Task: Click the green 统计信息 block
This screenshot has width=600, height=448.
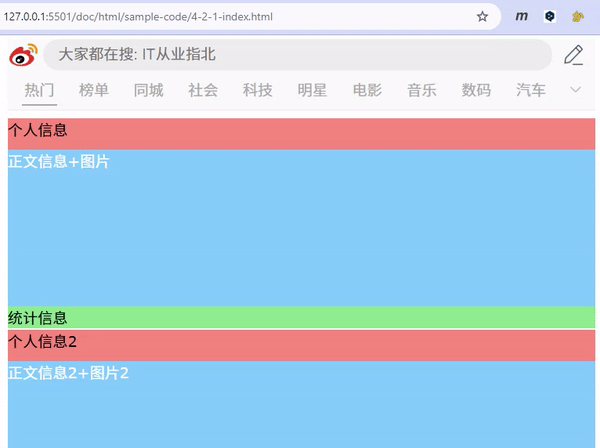Action: [300, 318]
